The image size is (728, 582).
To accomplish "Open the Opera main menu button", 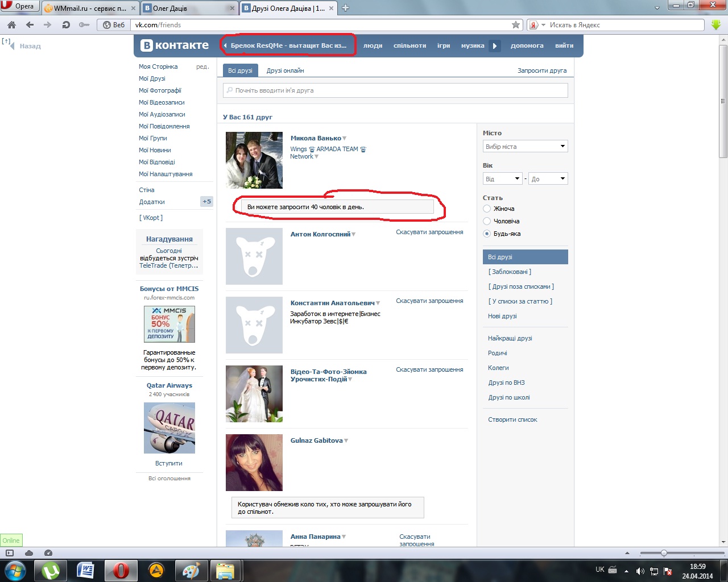I will (x=20, y=6).
